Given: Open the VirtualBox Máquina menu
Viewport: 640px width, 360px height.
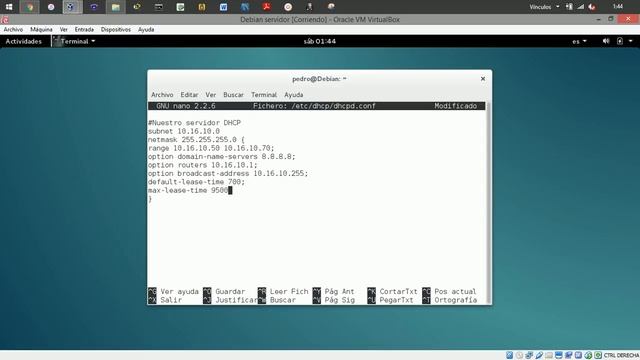Looking at the screenshot, I should click(41, 29).
